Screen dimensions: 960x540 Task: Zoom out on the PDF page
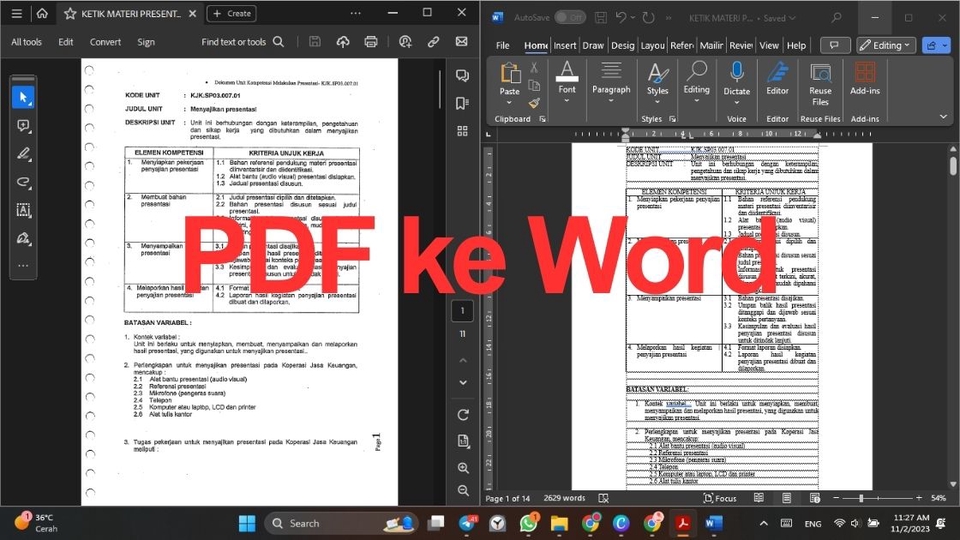[463, 490]
